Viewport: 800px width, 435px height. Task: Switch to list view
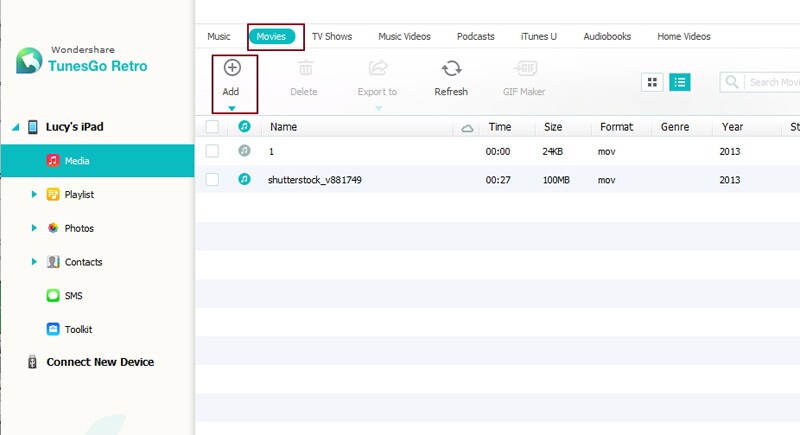click(680, 82)
